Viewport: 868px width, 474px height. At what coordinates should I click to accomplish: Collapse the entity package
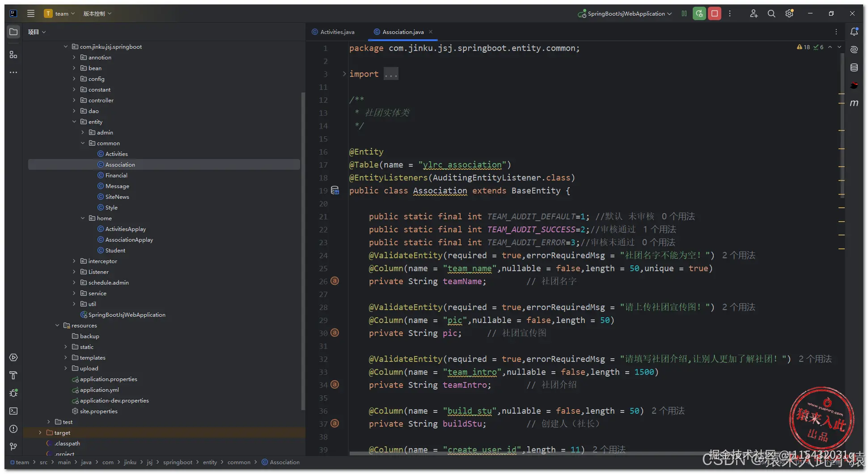coord(74,122)
